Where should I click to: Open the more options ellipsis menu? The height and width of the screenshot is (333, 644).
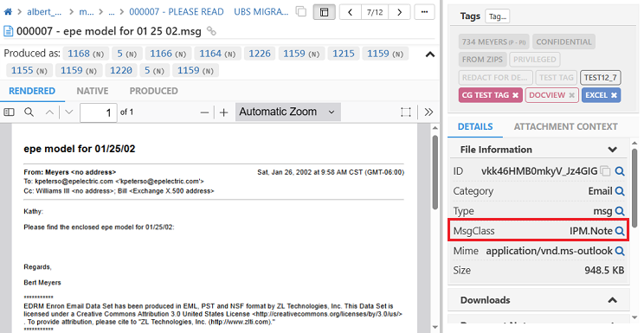(424, 12)
